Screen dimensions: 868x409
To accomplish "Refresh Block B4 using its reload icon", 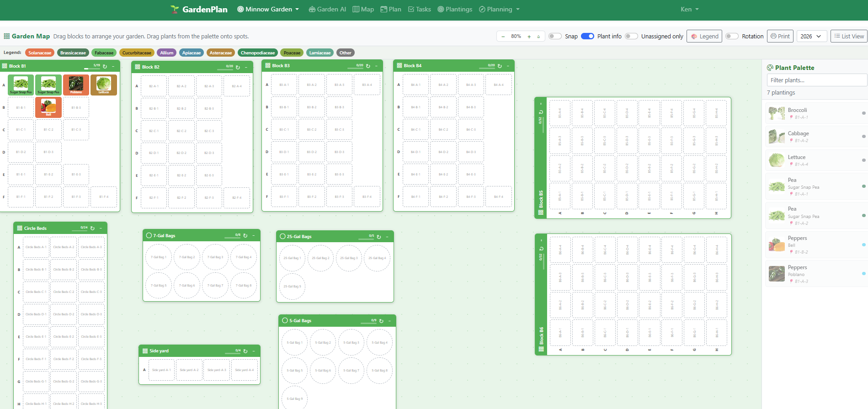I will 500,66.
